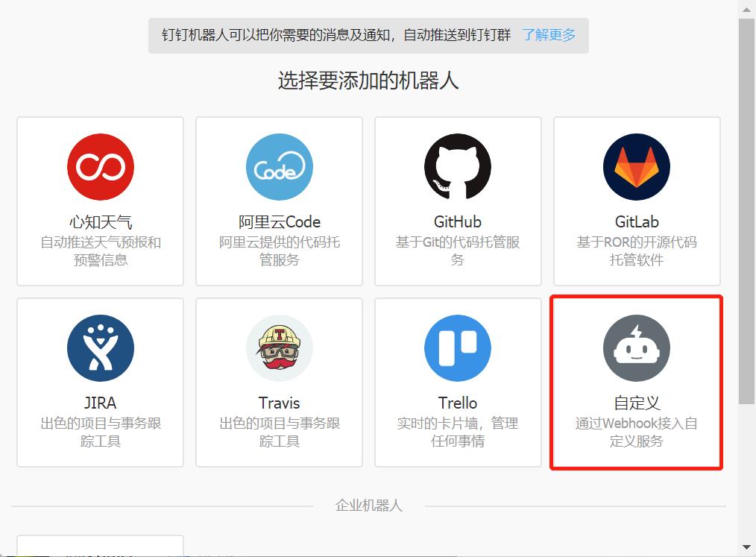Click the vertical scrollbar thumb
Screen dimensions: 756x557
click(747, 209)
